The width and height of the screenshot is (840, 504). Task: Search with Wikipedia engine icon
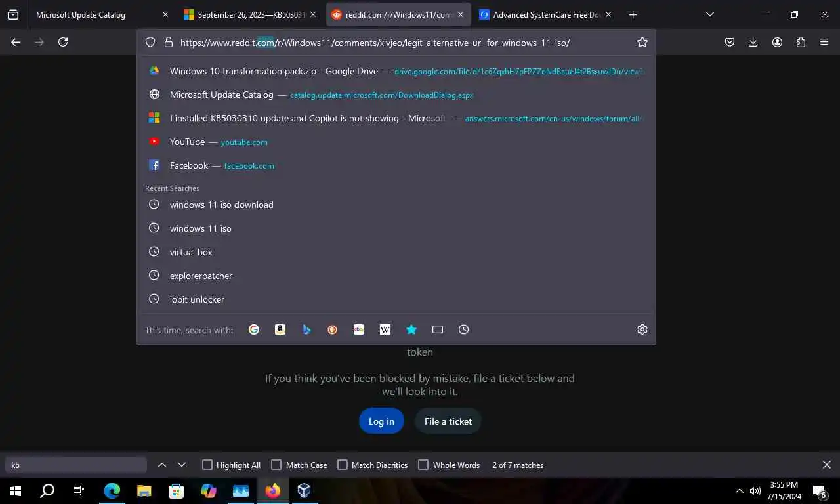tap(385, 329)
